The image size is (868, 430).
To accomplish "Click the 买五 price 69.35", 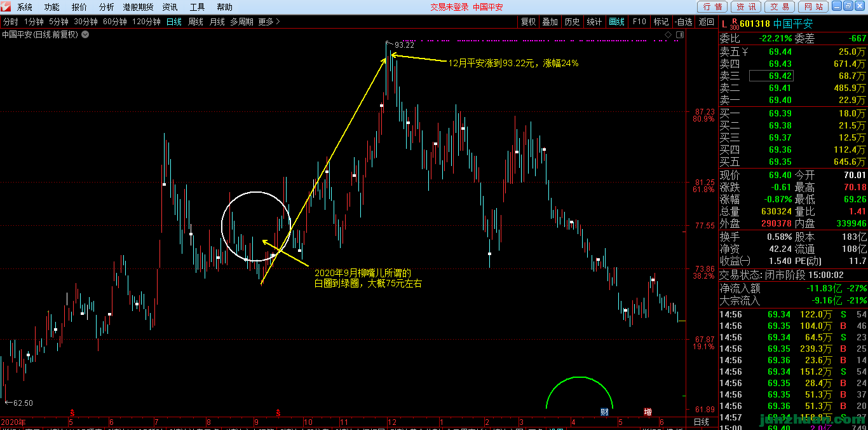I will click(x=780, y=162).
